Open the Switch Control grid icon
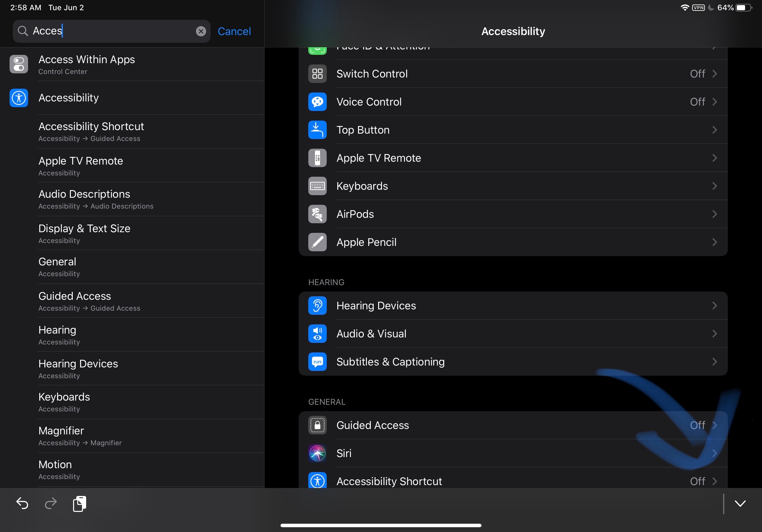The image size is (762, 532). pyautogui.click(x=317, y=74)
